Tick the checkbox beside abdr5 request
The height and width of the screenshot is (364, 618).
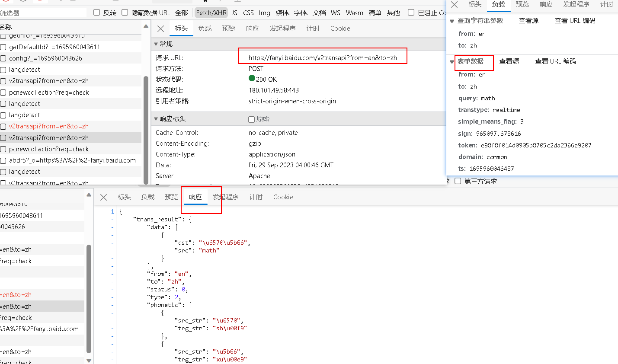click(x=3, y=160)
